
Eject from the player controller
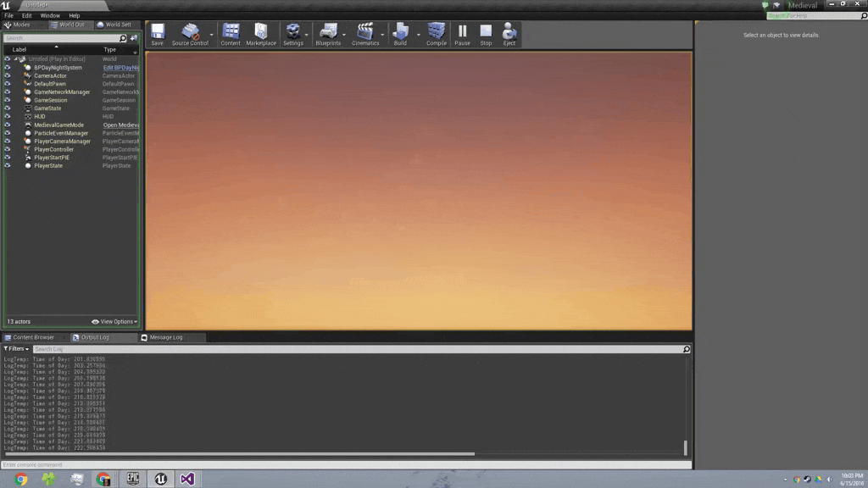[509, 34]
